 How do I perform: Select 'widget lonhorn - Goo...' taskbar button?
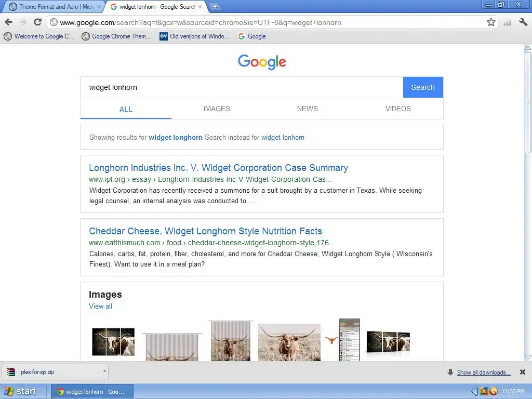(92, 392)
